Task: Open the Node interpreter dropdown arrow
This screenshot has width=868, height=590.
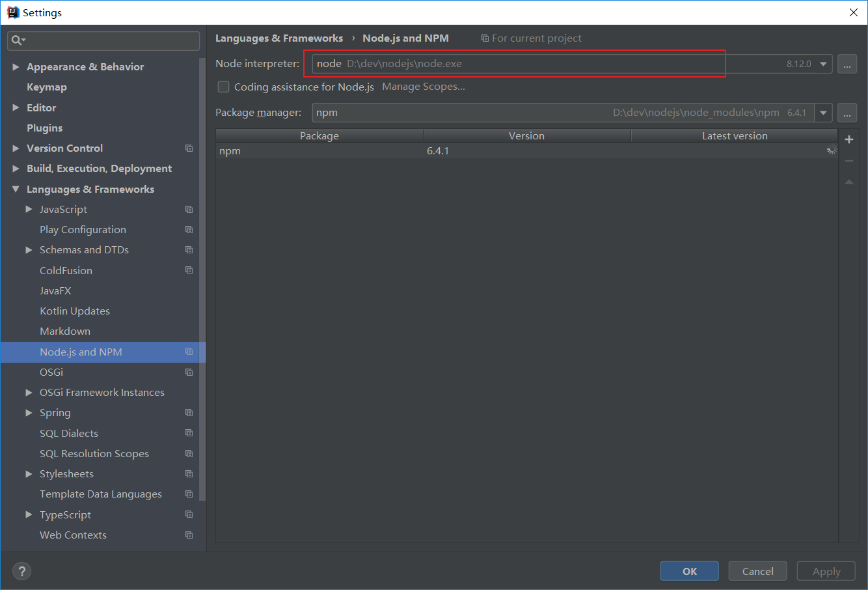Action: point(823,64)
